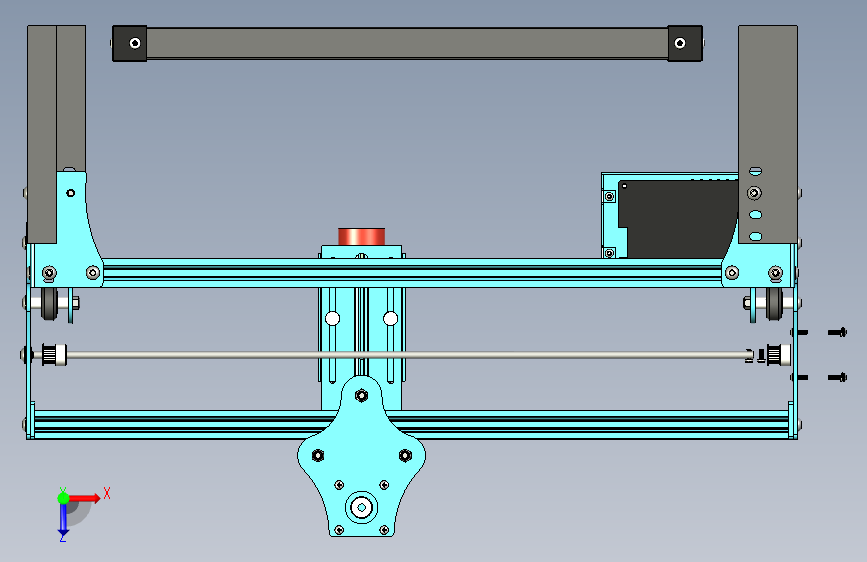Click the round bearing hole in triangular plate

(x=362, y=507)
